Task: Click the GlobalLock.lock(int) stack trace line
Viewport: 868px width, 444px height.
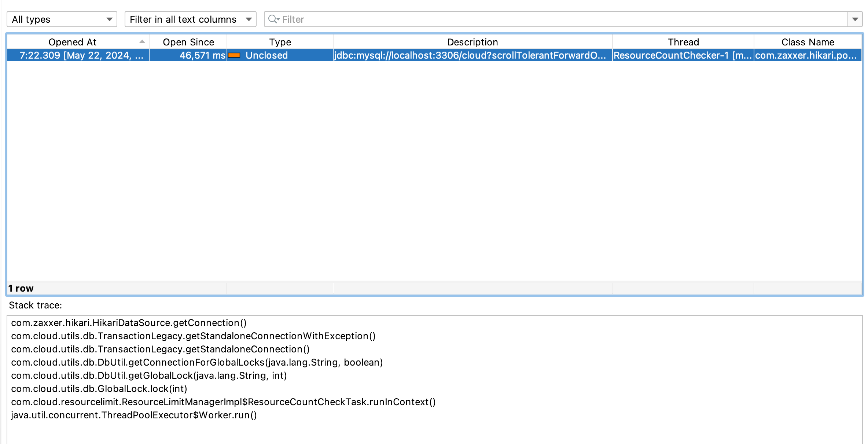Action: (99, 389)
